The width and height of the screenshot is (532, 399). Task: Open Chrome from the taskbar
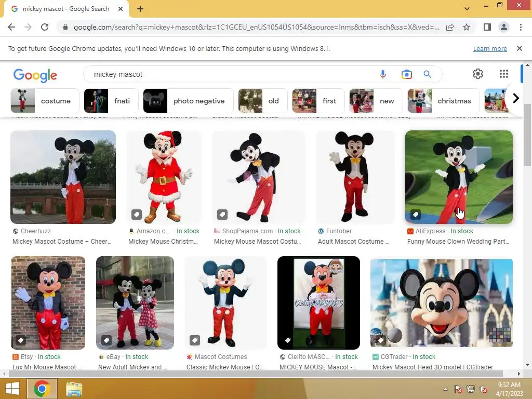(x=42, y=389)
